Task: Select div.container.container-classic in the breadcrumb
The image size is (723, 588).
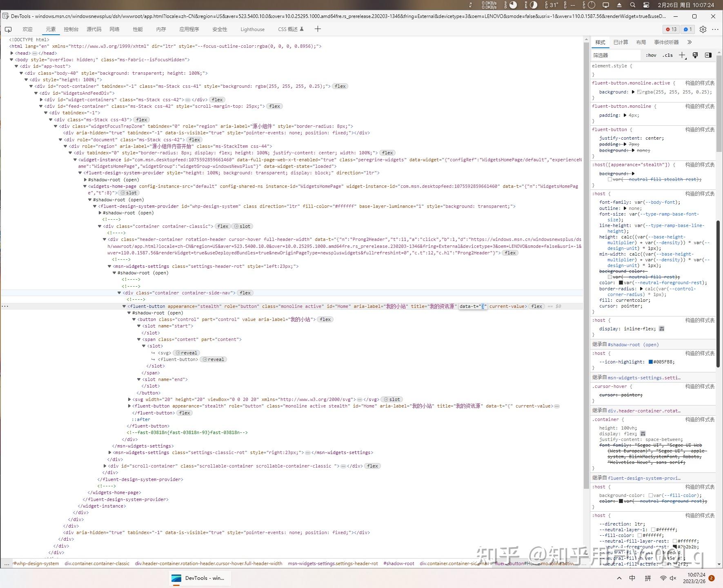Action: pyautogui.click(x=97, y=563)
